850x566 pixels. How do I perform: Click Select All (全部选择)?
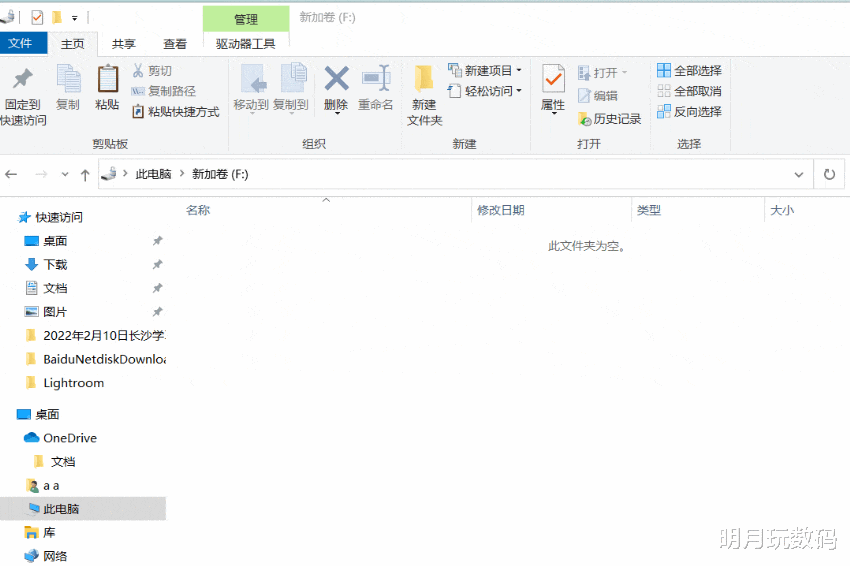pyautogui.click(x=690, y=70)
